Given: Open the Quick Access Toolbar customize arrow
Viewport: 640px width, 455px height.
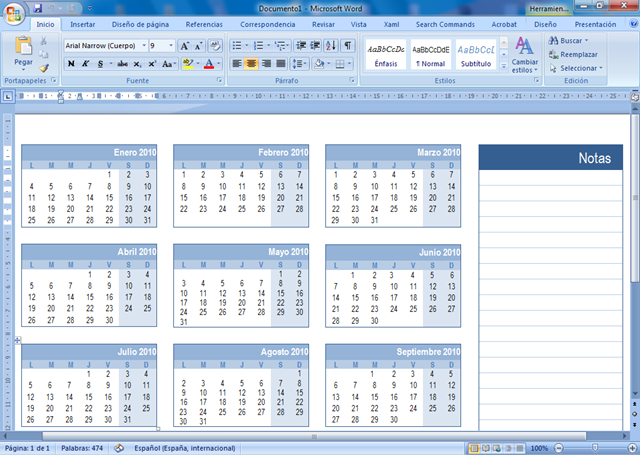Looking at the screenshot, I should (90, 8).
